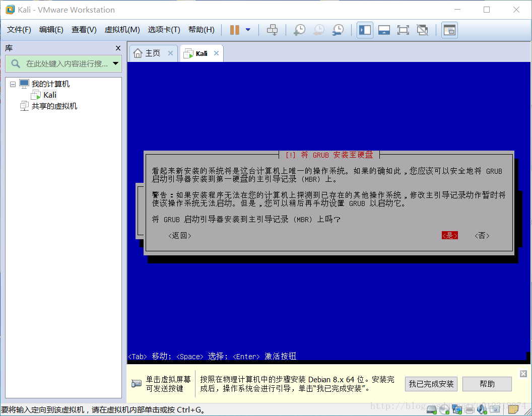Screen dimensions: 532x416
Task: Click the CD/DVD drive status icon
Action: tap(444, 410)
